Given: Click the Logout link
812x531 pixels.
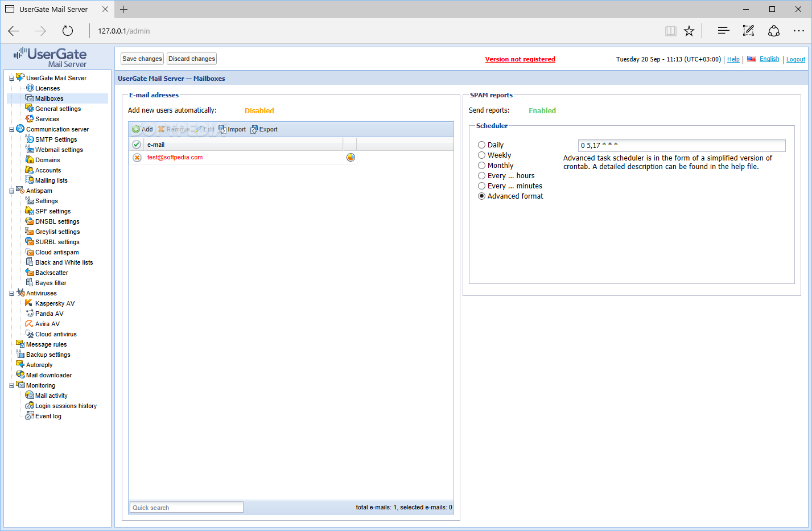Looking at the screenshot, I should click(795, 59).
